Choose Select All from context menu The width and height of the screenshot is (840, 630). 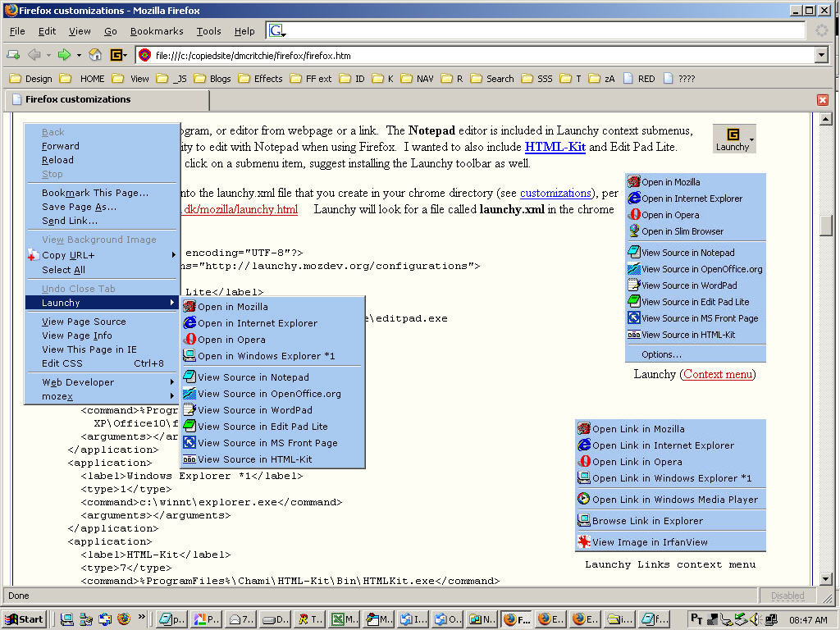point(102,270)
